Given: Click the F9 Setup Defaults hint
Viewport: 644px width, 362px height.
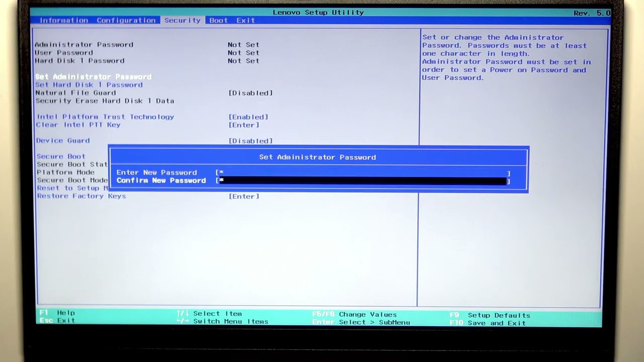Looking at the screenshot, I should tap(490, 315).
